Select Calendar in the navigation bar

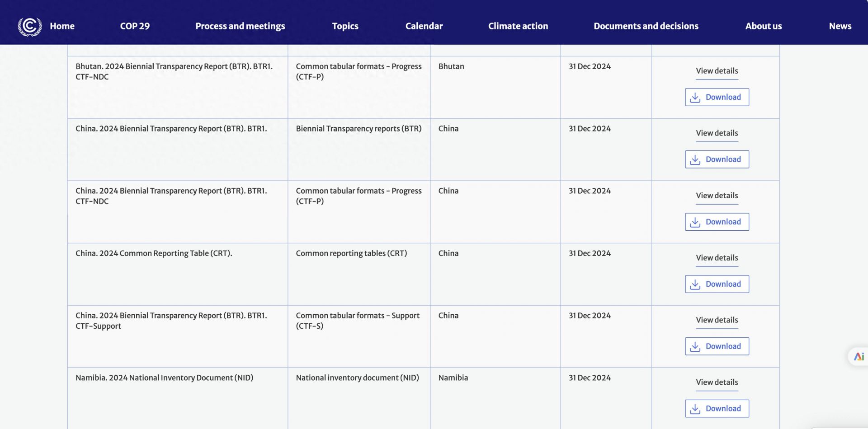424,26
